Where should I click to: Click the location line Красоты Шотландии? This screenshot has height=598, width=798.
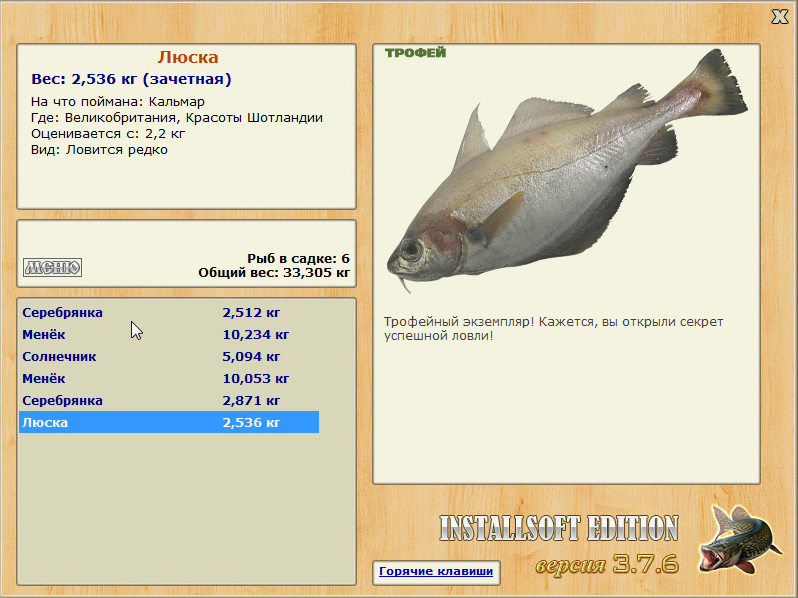click(177, 118)
